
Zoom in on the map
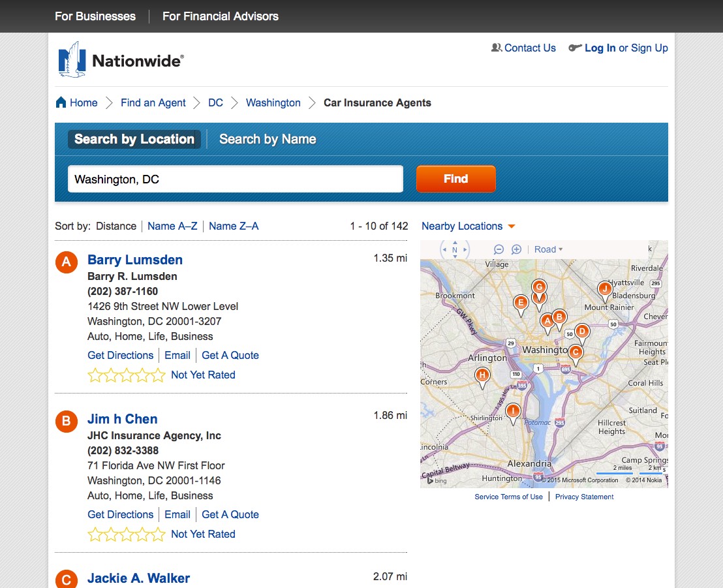tap(516, 249)
